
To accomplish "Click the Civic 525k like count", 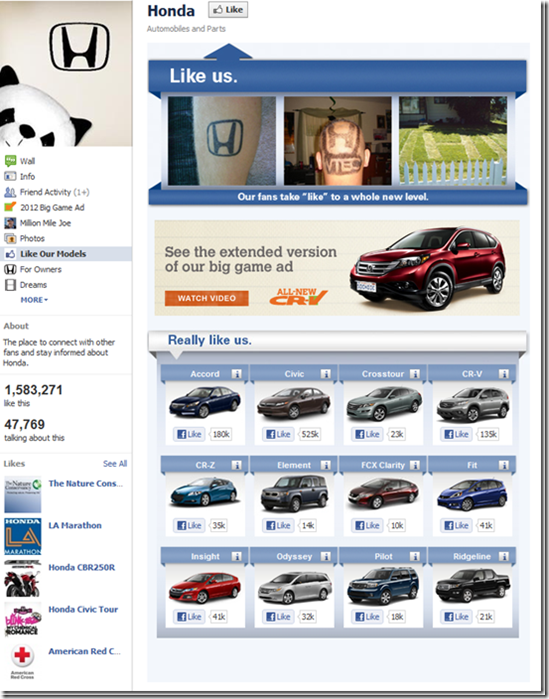I will [310, 434].
